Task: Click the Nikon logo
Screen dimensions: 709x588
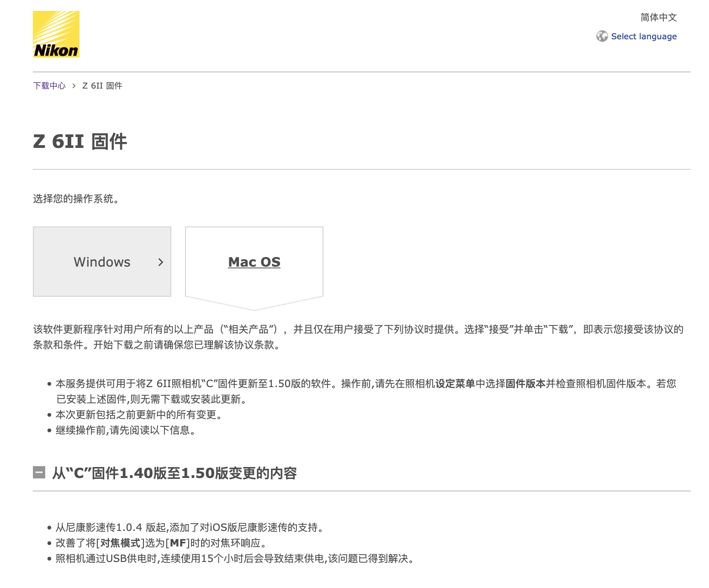Action: pyautogui.click(x=56, y=34)
